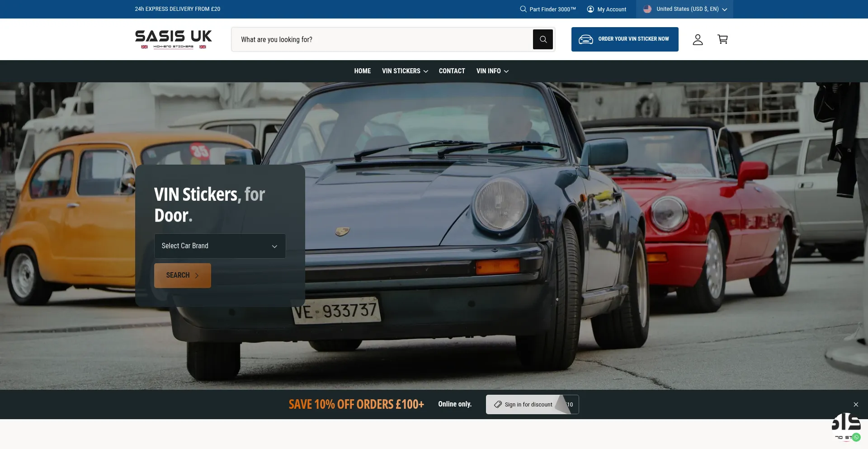Open the United States currency selector
The height and width of the screenshot is (449, 868).
pos(684,9)
